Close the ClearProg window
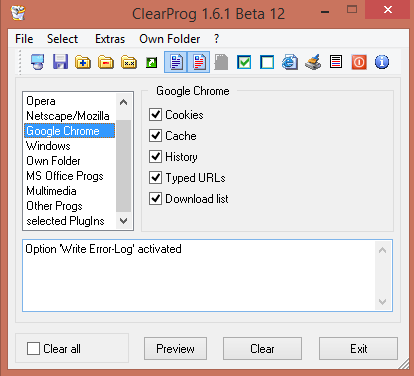This screenshot has height=376, width=414. tap(388, 10)
